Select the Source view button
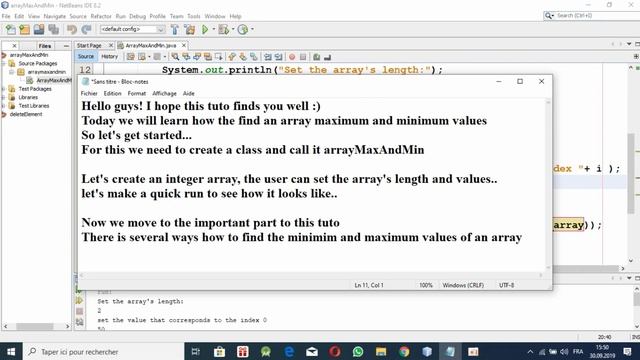The width and height of the screenshot is (640, 360). click(x=86, y=57)
